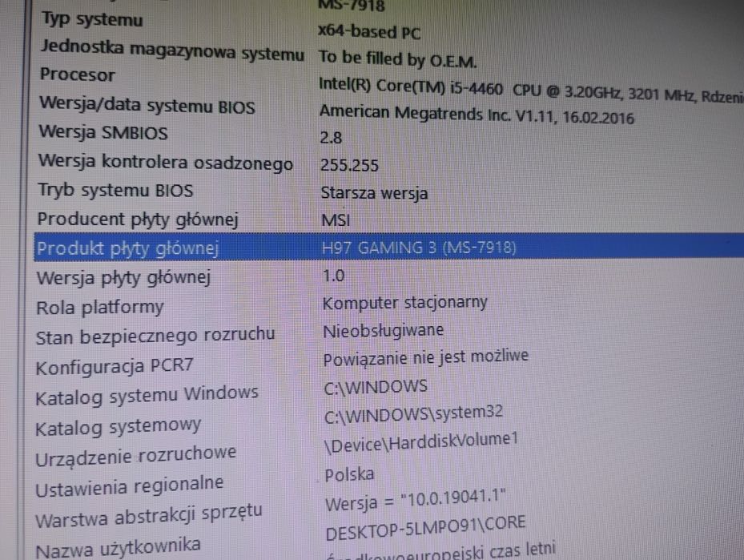Select the 'Polska' value
This screenshot has width=744, height=560.
(349, 474)
